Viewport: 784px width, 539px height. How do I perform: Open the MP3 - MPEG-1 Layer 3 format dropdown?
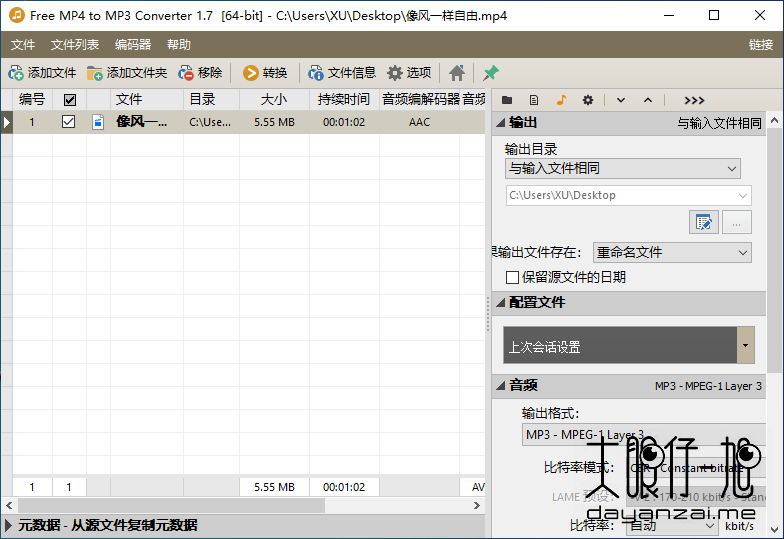644,434
